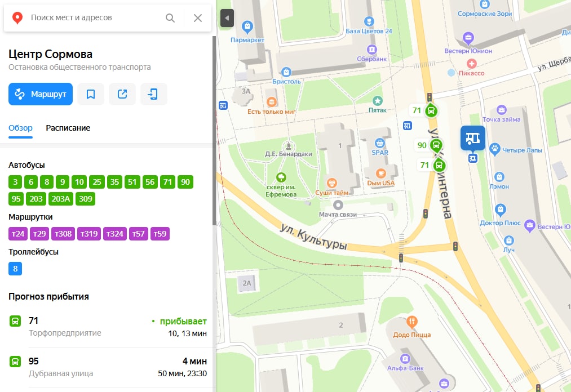Click the bus 90 marker on map
571x392 pixels.
click(x=436, y=145)
